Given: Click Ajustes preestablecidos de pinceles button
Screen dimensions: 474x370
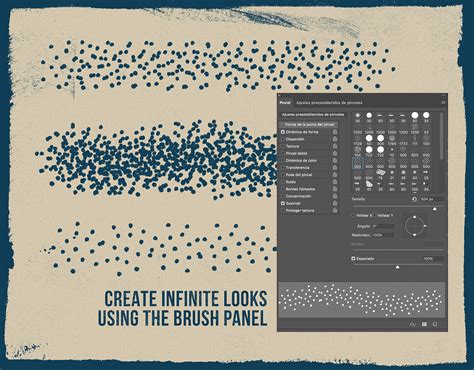Looking at the screenshot, I should click(x=313, y=115).
